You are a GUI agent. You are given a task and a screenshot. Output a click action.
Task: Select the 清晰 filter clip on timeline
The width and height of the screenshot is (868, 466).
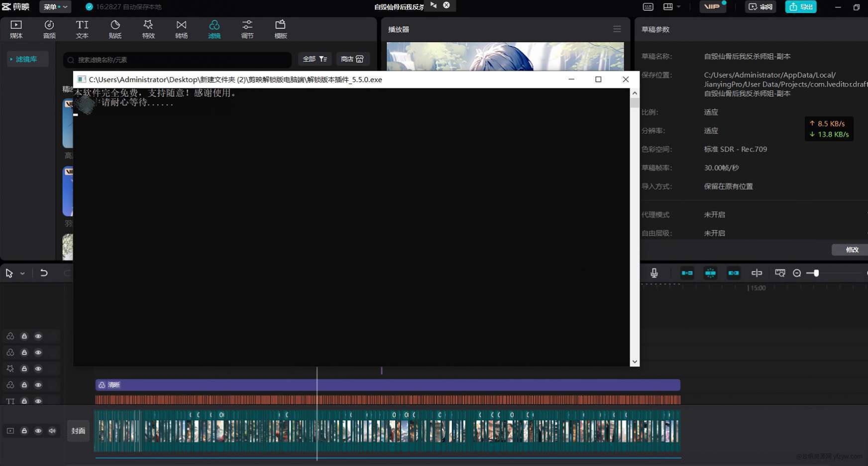pos(388,385)
